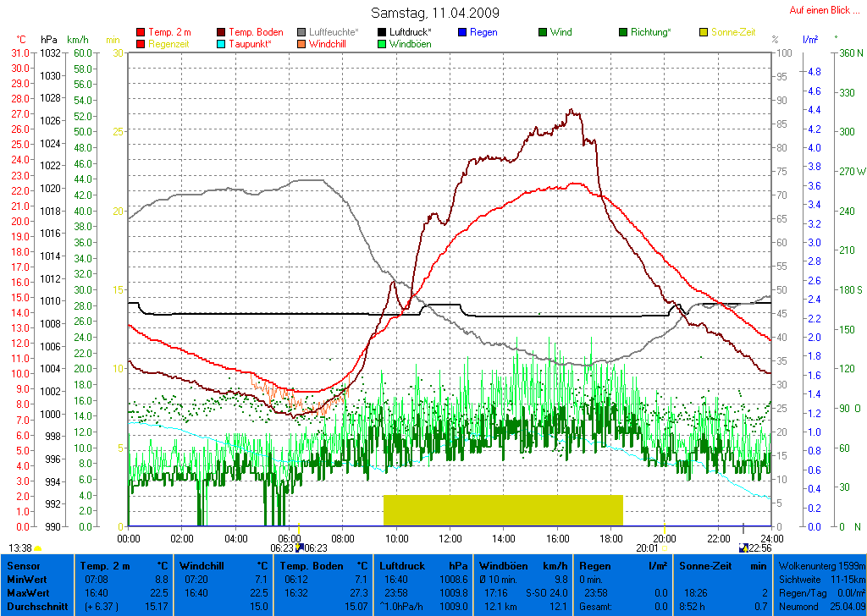Screen dimensions: 867x616
Task: Click the blue Regen legend square
Action: coord(462,32)
